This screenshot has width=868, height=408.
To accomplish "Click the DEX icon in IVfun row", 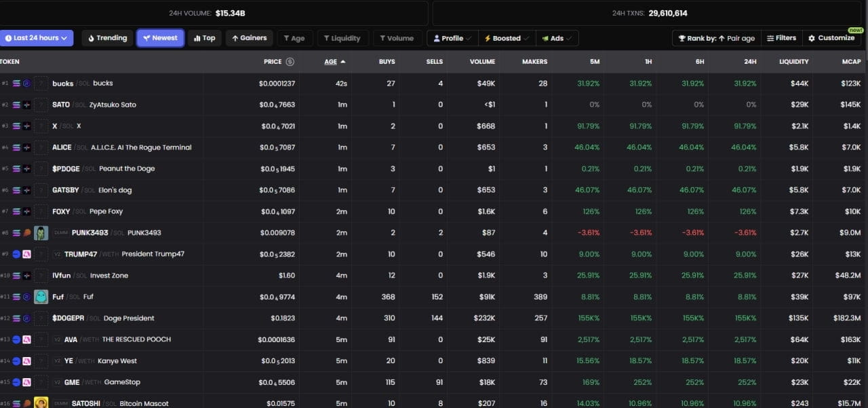I will pyautogui.click(x=26, y=276).
